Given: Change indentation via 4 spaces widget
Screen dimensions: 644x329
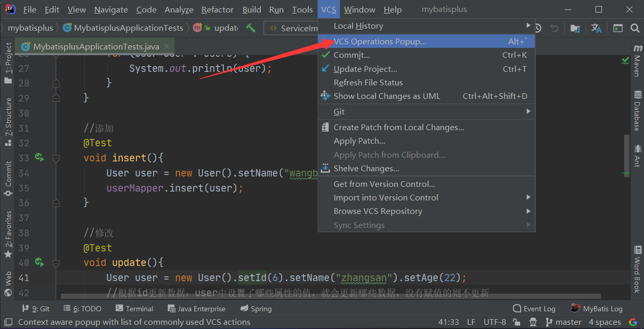Looking at the screenshot, I should [604, 322].
